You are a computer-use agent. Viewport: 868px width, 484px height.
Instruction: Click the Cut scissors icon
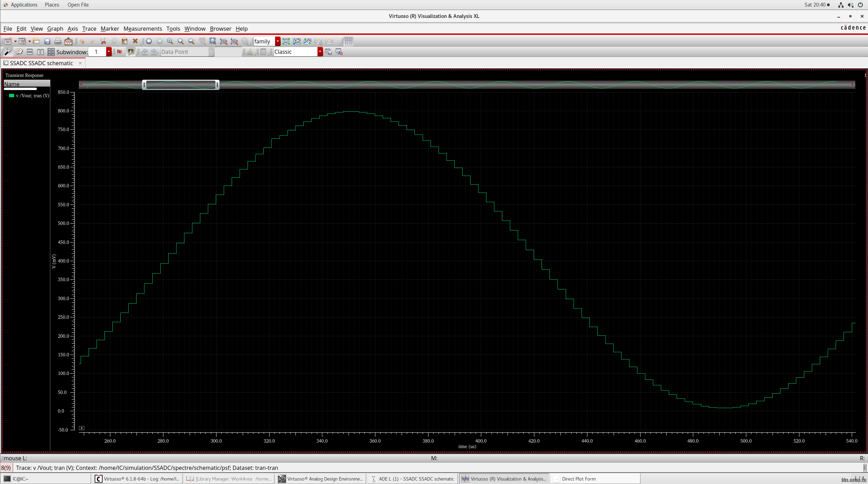pyautogui.click(x=103, y=41)
